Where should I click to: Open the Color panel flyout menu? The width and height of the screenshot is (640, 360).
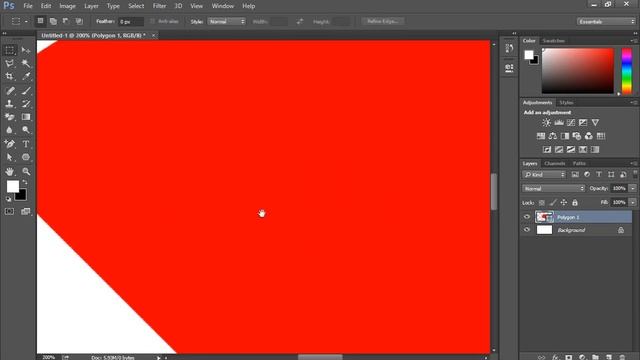pyautogui.click(x=633, y=41)
